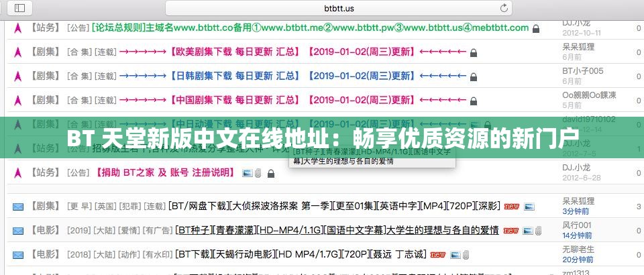
Task: Reload the btbtt.us page
Action: 504,8
